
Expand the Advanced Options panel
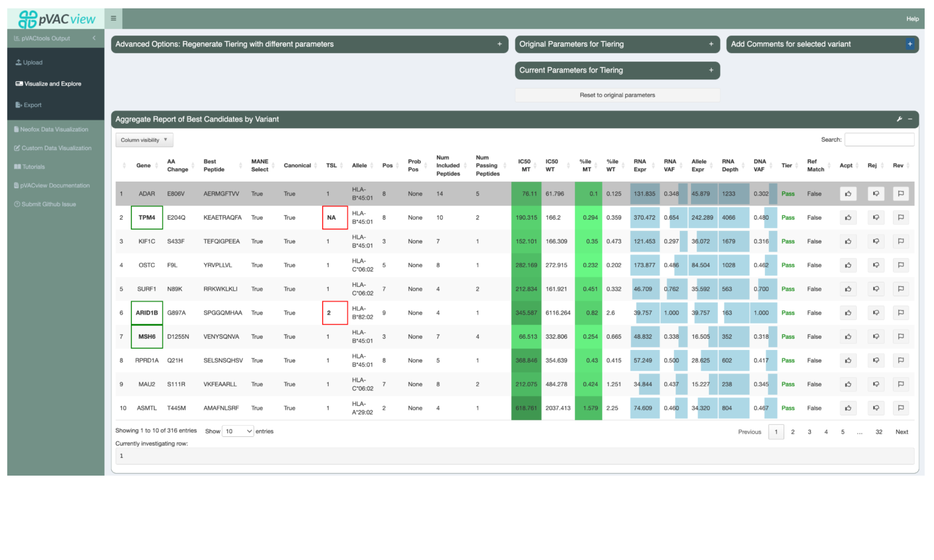coord(500,44)
